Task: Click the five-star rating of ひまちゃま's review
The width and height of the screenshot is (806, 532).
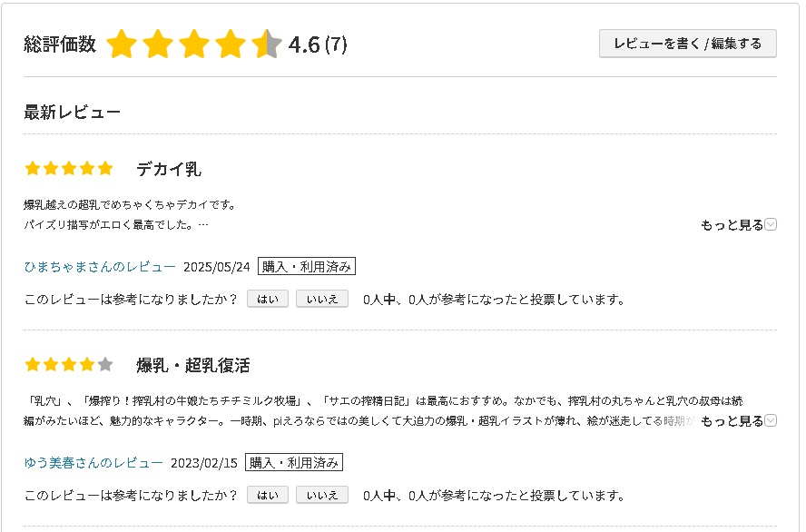Action: tap(69, 168)
